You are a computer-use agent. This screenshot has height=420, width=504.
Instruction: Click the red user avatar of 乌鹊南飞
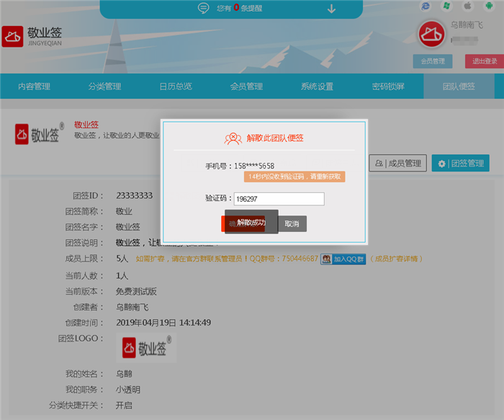click(x=431, y=34)
